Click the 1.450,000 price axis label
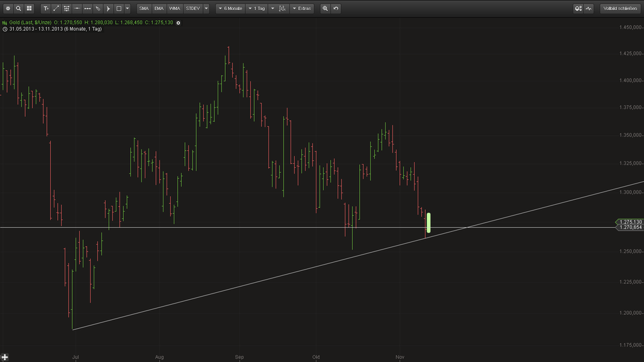Screen dimensions: 644x362 tap(630, 28)
